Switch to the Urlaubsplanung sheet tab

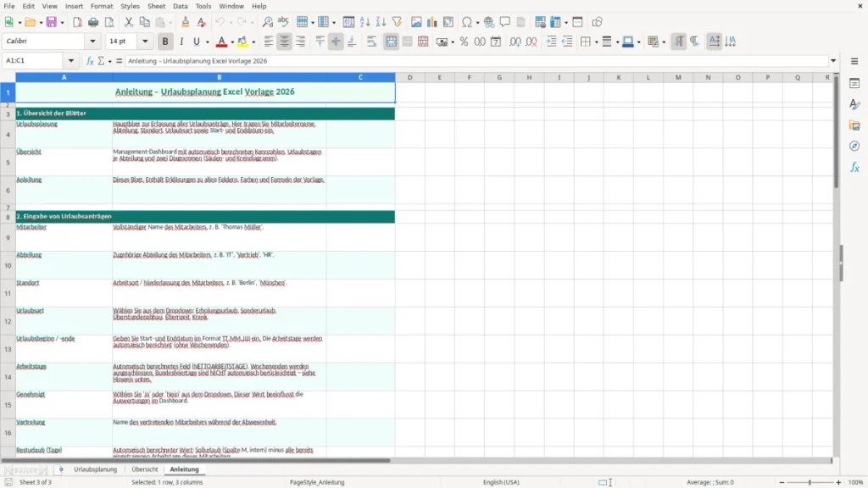[x=96, y=469]
